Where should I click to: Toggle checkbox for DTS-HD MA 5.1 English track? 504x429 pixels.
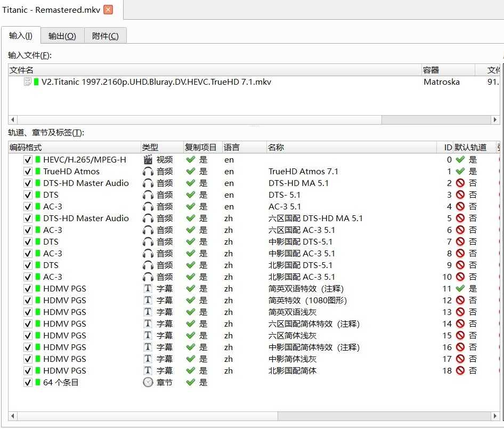(28, 183)
